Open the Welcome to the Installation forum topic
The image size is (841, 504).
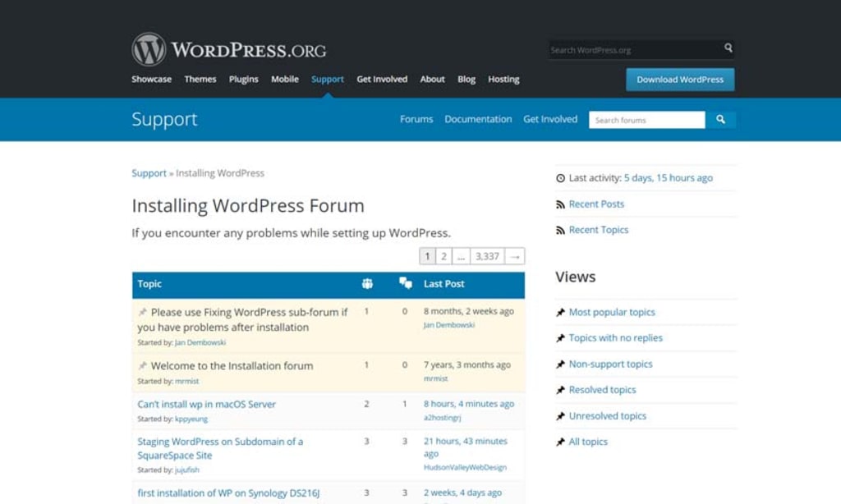[x=232, y=365]
